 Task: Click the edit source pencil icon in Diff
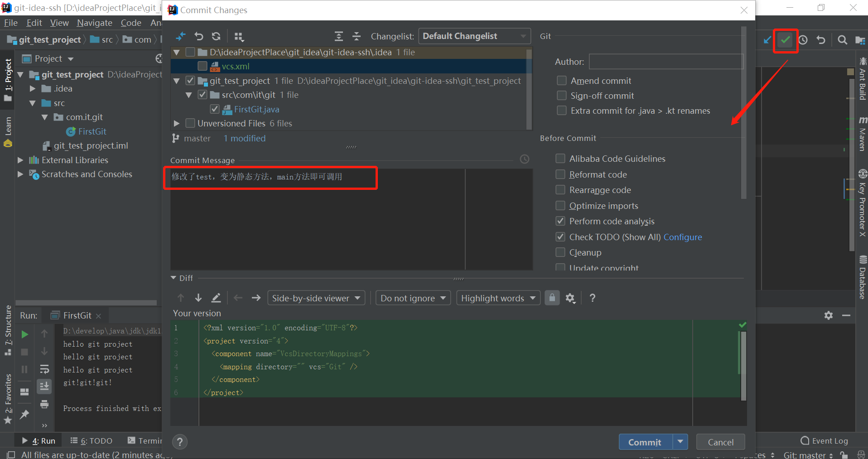(216, 298)
